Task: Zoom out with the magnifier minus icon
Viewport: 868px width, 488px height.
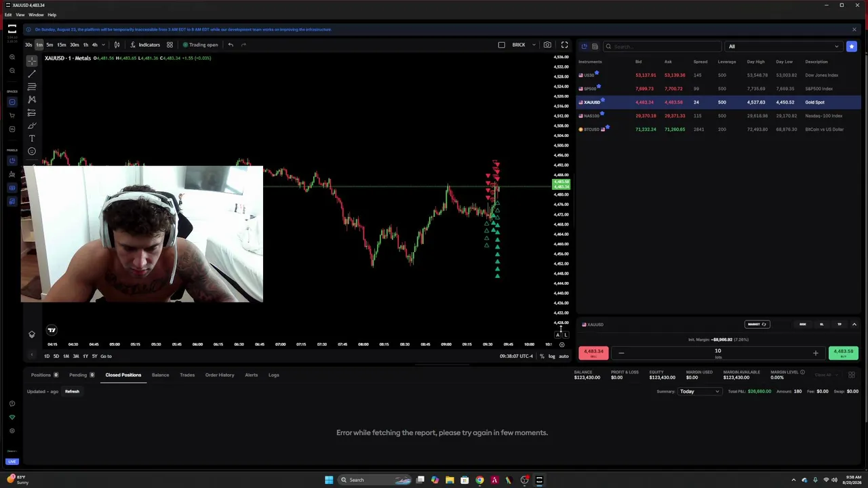Action: click(12, 70)
